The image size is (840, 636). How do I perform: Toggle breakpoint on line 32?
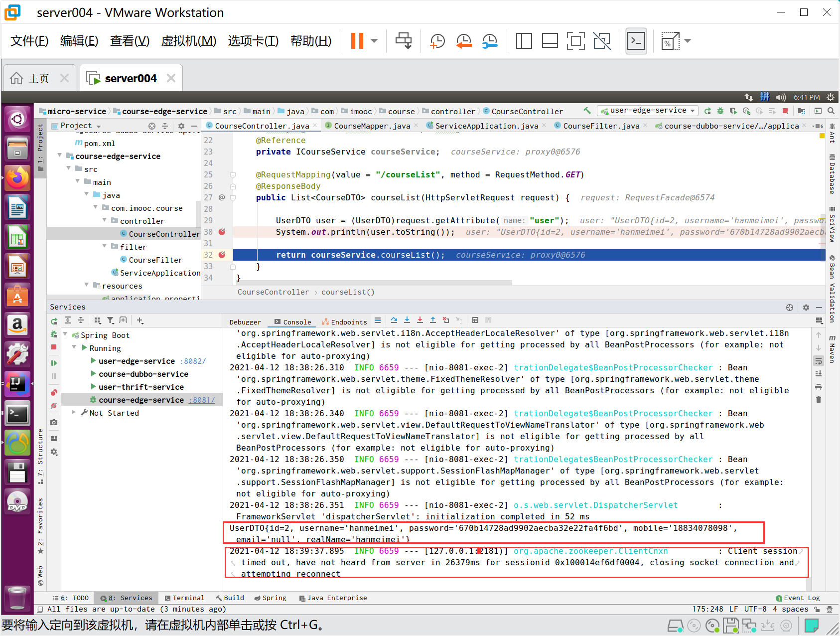pos(222,255)
